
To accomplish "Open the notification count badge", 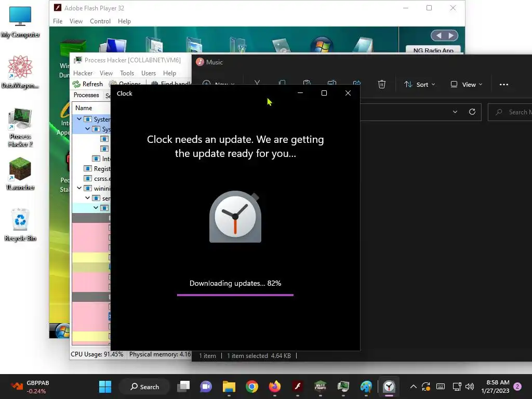I will (517, 387).
